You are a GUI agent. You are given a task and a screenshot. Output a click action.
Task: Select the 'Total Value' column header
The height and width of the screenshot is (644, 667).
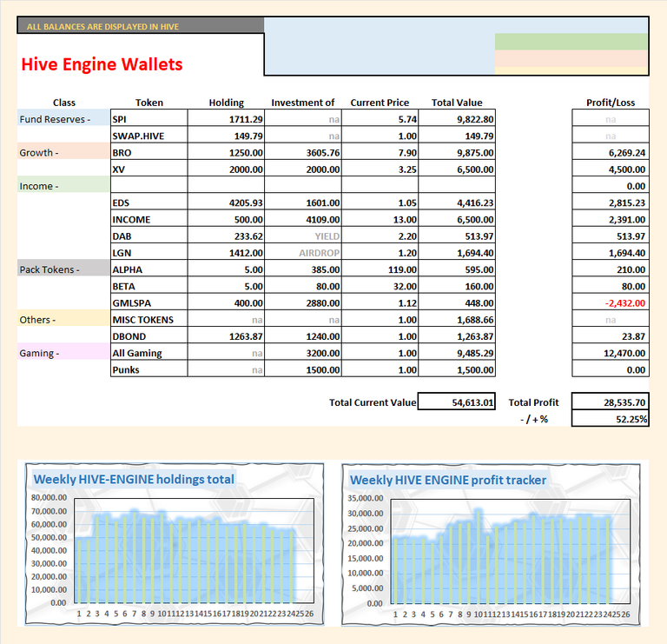457,103
